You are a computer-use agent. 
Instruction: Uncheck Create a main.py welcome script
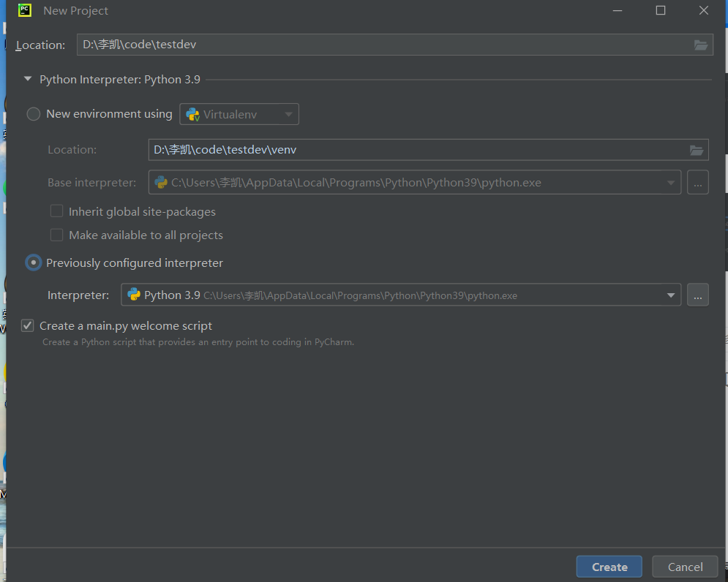coord(28,325)
